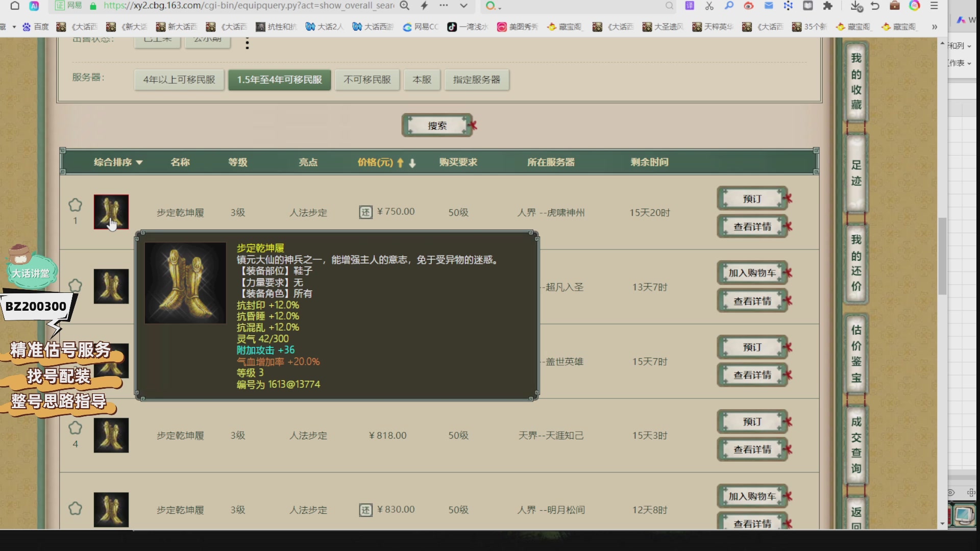Screen dimensions: 980x551
Task: Click the search box magnifier icon
Action: click(x=669, y=6)
